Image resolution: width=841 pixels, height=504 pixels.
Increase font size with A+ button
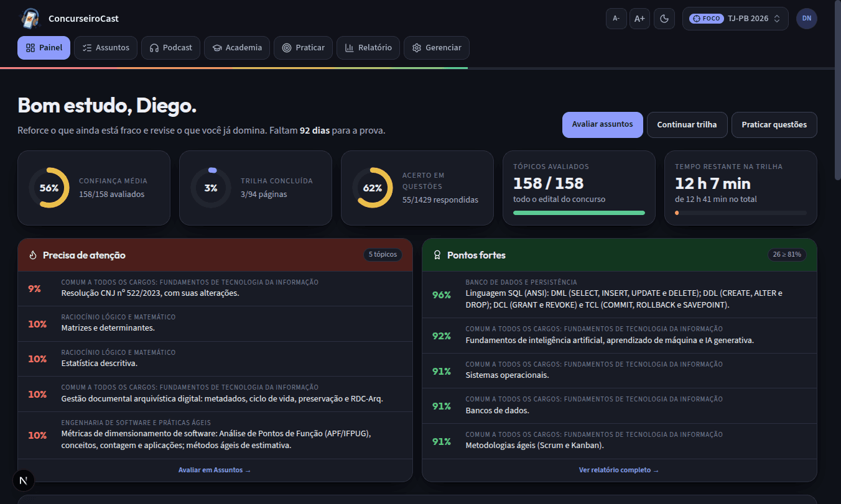(x=639, y=19)
